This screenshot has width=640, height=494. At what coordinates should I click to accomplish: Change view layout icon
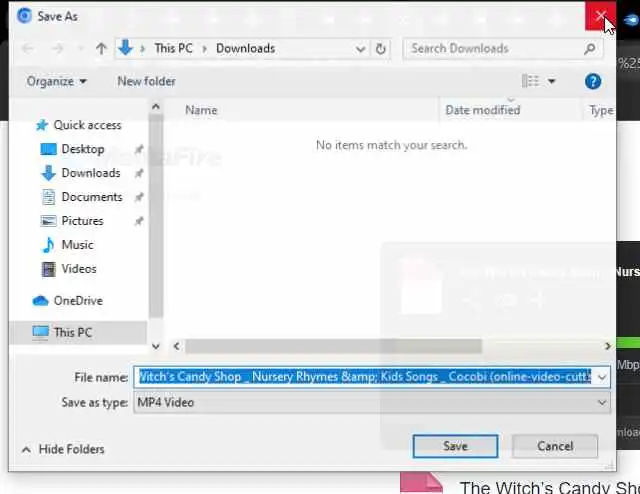pos(530,81)
